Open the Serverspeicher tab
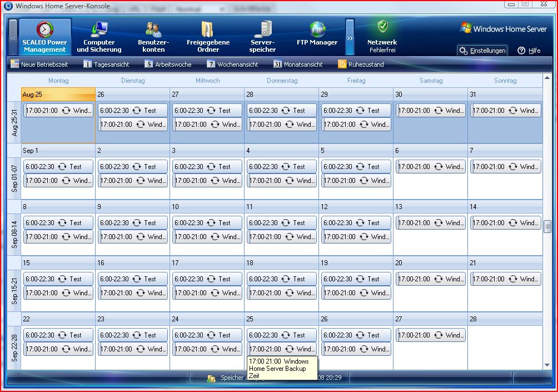This screenshot has width=558, height=392. (262, 37)
